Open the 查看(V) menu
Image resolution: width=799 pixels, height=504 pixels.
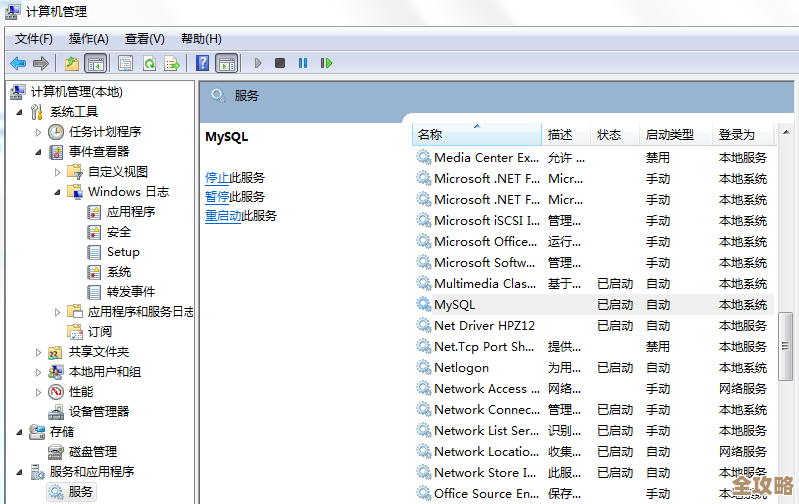tap(145, 39)
